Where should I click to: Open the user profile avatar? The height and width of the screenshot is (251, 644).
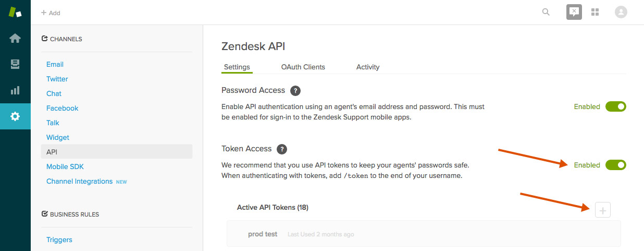tap(621, 12)
